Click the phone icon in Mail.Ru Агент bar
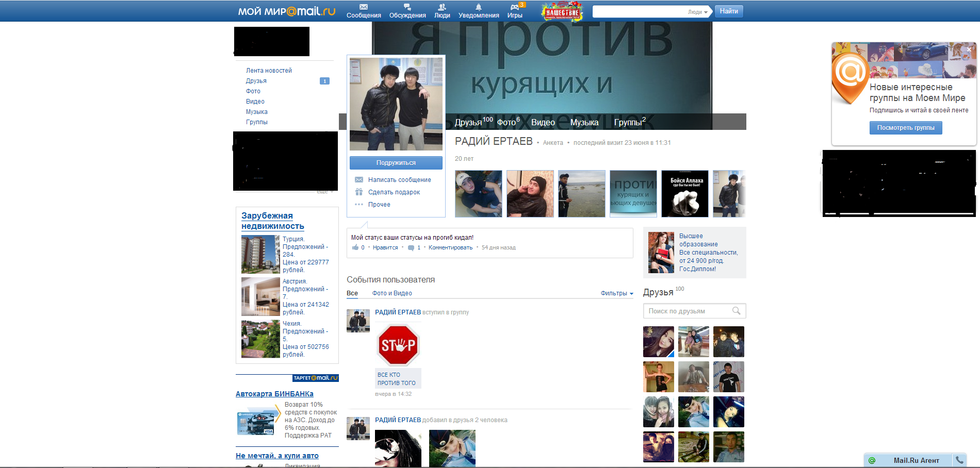 [959, 460]
